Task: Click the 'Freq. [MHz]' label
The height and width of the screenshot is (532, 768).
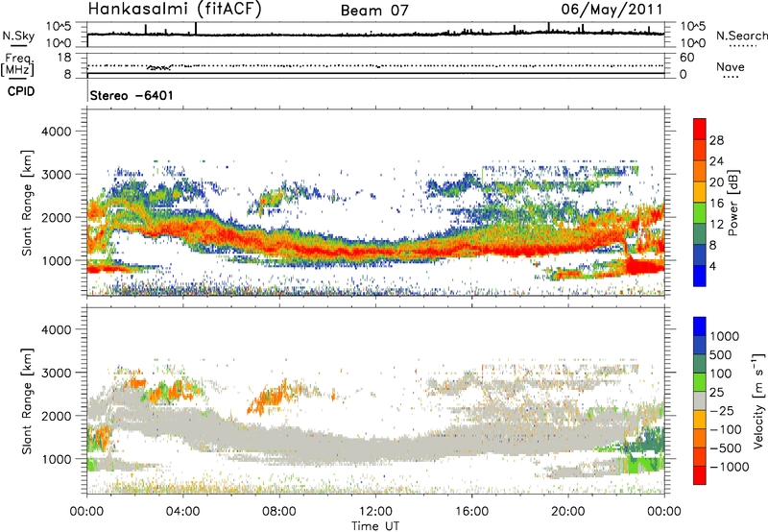Action: point(17,64)
